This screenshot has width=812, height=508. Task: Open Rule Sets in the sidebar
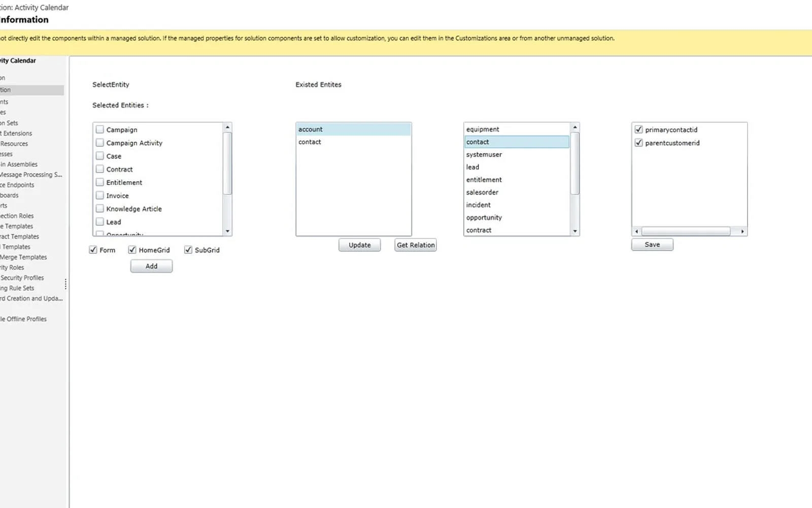tap(17, 288)
